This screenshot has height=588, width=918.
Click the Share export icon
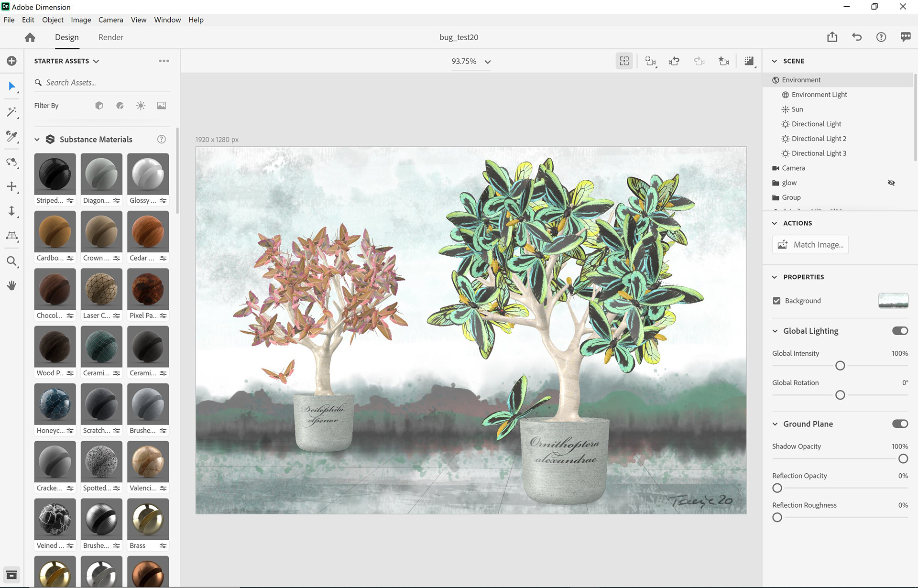832,37
